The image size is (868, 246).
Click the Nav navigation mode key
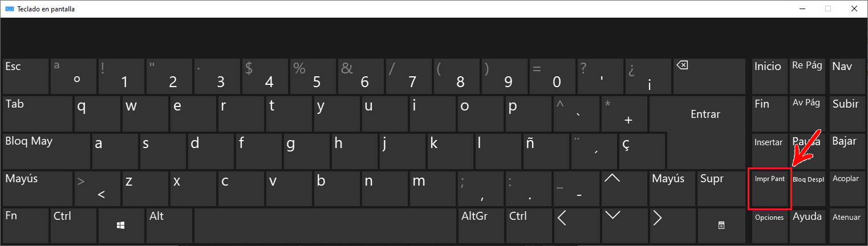pyautogui.click(x=847, y=75)
